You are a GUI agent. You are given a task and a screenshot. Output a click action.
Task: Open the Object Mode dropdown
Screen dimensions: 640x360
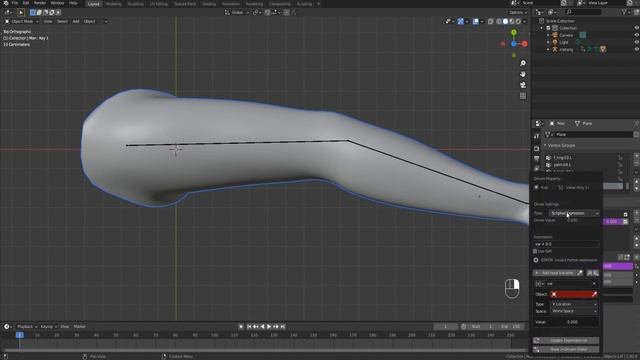[22, 21]
